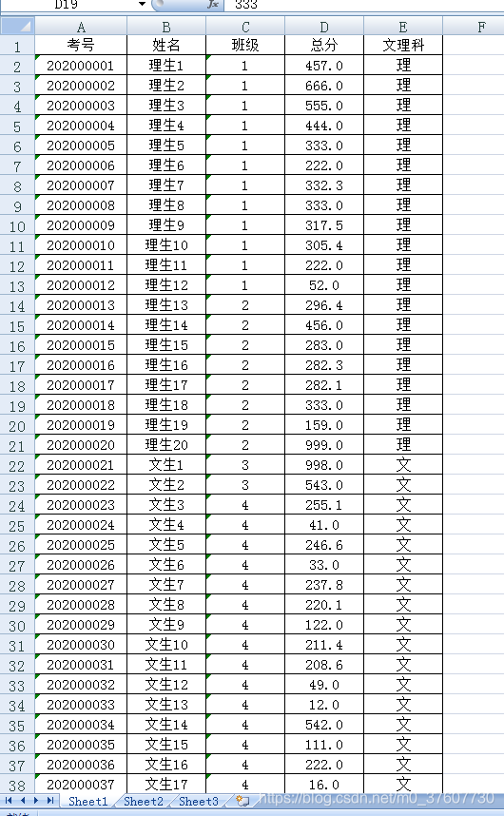
Task: Click the Select All corner button
Action: (x=17, y=26)
